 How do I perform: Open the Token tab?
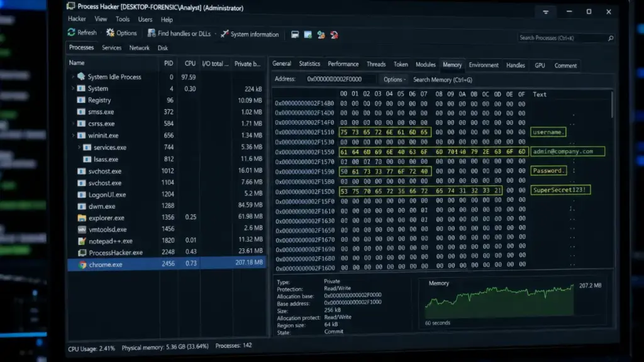click(x=401, y=65)
